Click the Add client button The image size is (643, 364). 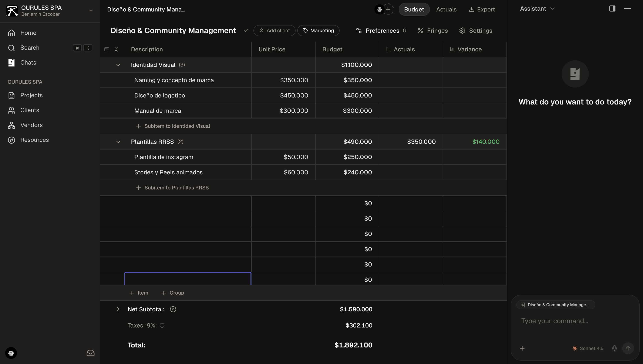pos(274,31)
